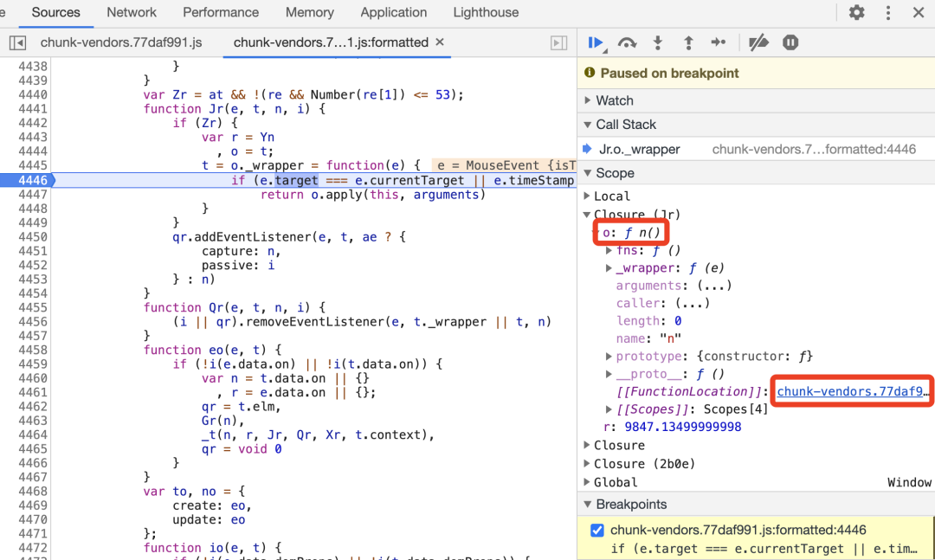The width and height of the screenshot is (935, 560).
Task: Toggle the debugger sidebar
Action: 558,42
